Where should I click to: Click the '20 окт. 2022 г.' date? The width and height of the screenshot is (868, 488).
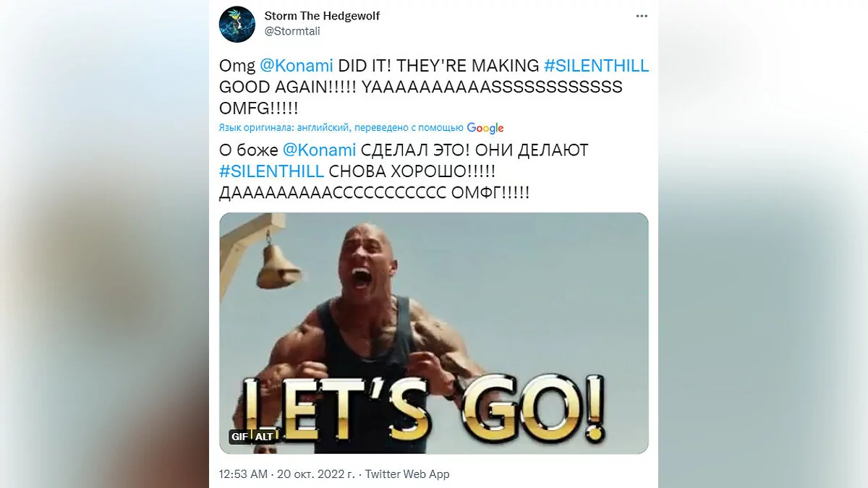307,474
